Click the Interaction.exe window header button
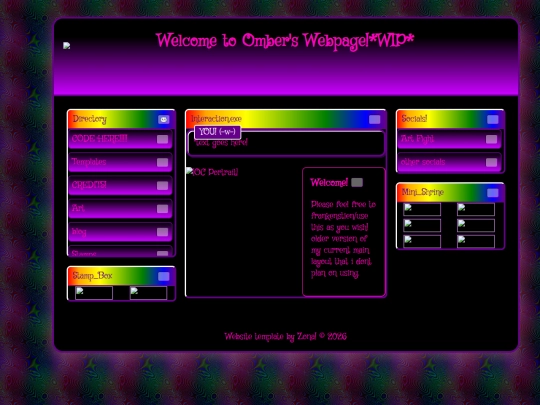This screenshot has height=405, width=540. (x=375, y=119)
